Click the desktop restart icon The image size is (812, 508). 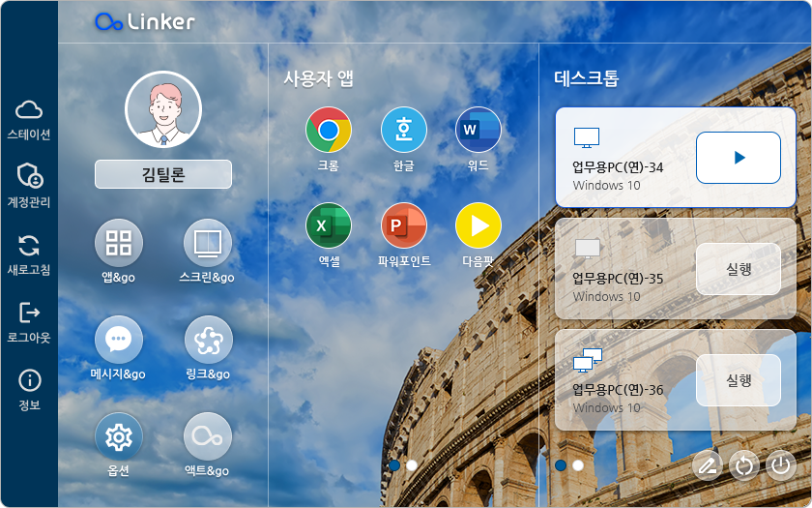(743, 465)
